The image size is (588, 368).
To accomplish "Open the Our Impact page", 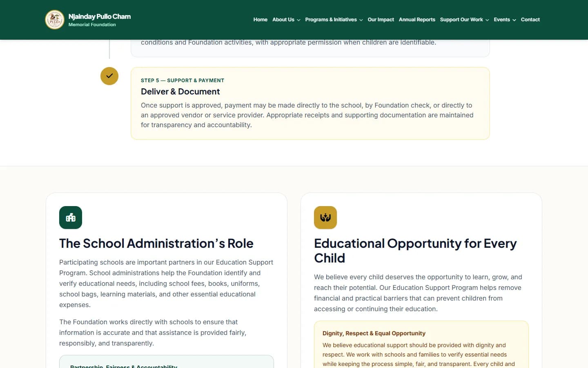I will (x=381, y=20).
